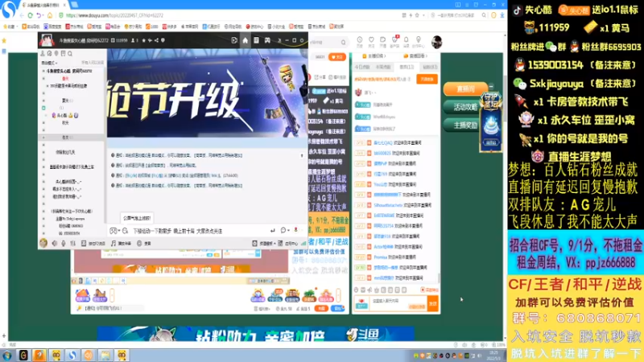
Task: Open the 主播奖励 green button
Action: coord(463,125)
